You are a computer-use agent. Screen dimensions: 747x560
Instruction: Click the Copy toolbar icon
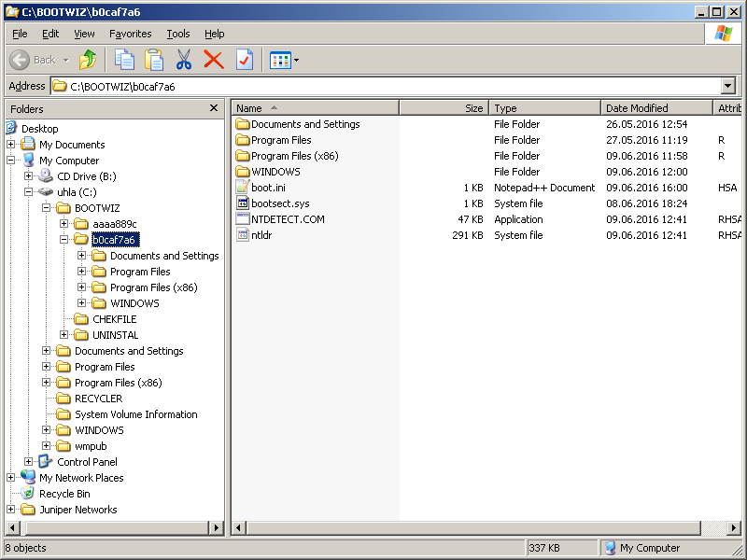124,60
